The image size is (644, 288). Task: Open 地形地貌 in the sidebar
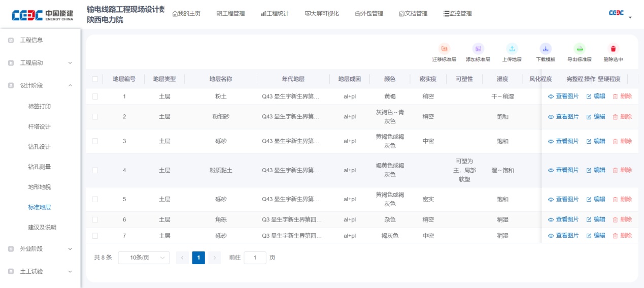pyautogui.click(x=39, y=187)
